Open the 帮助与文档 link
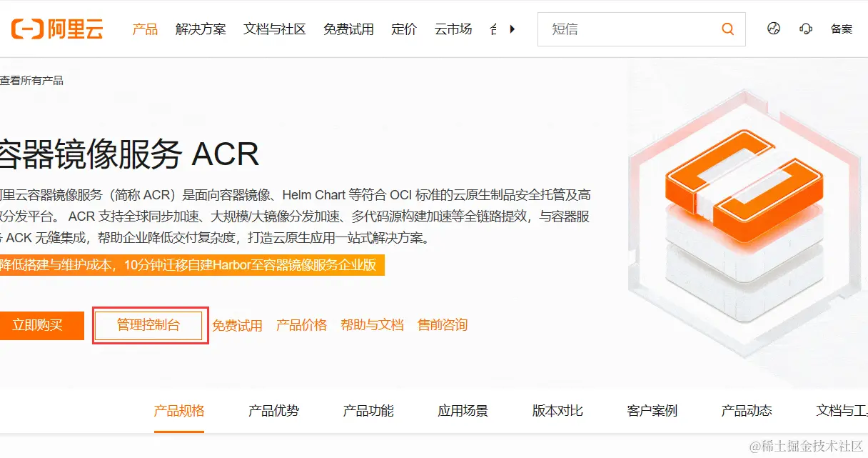The height and width of the screenshot is (458, 868). point(372,325)
